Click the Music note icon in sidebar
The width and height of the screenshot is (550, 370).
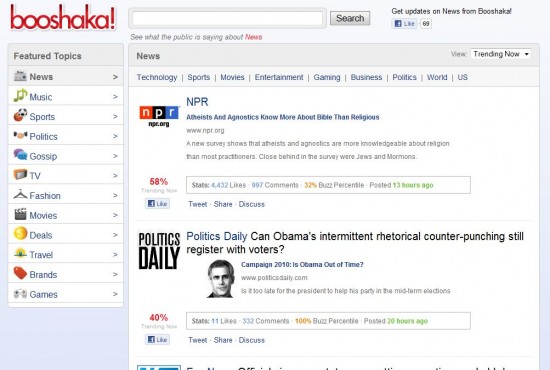pyautogui.click(x=20, y=95)
